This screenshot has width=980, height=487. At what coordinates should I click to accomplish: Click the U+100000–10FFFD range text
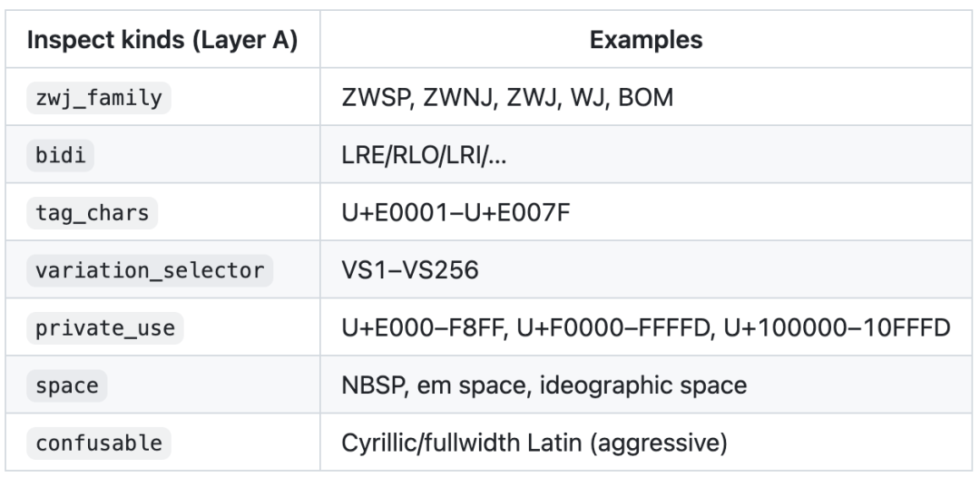[837, 327]
